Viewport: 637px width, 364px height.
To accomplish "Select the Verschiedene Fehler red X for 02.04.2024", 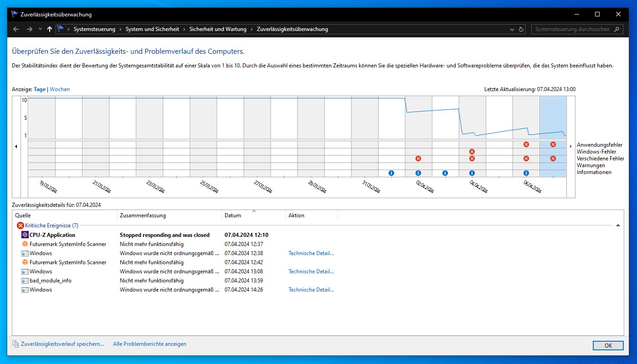I will point(418,159).
